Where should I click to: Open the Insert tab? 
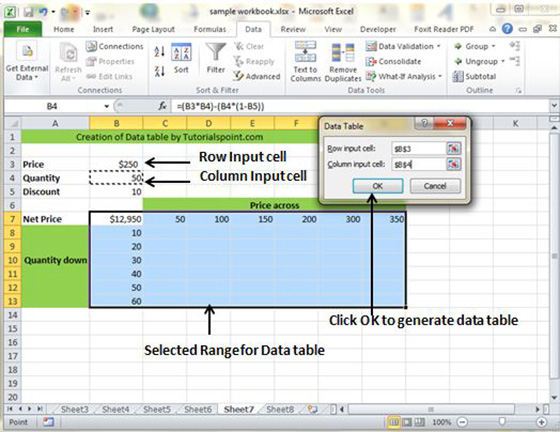103,29
